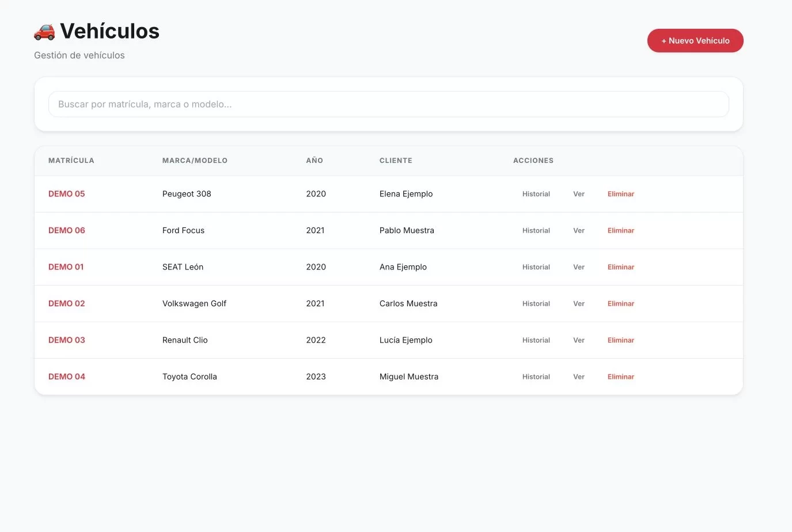792x532 pixels.
Task: Click the DEMO 01 plate text
Action: 66,267
